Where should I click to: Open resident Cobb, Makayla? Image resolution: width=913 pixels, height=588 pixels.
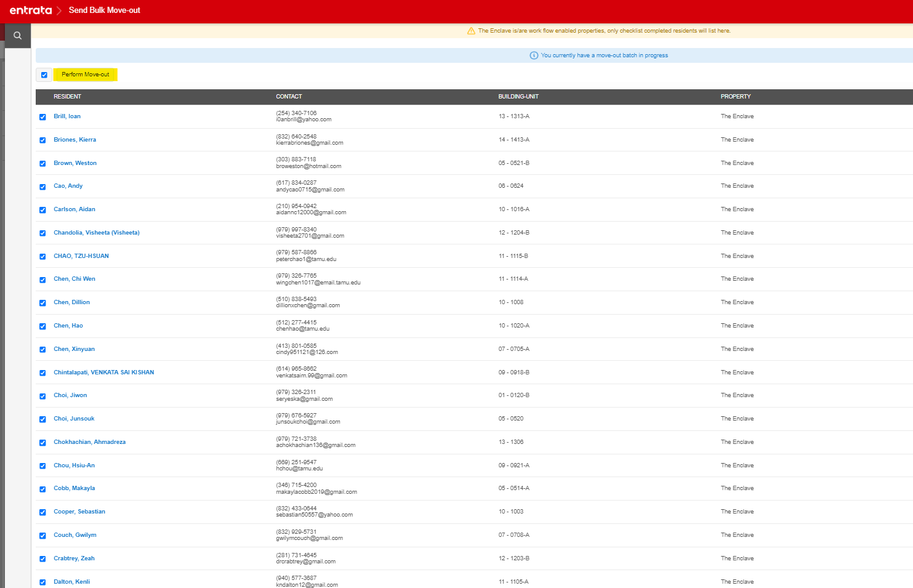pyautogui.click(x=74, y=488)
